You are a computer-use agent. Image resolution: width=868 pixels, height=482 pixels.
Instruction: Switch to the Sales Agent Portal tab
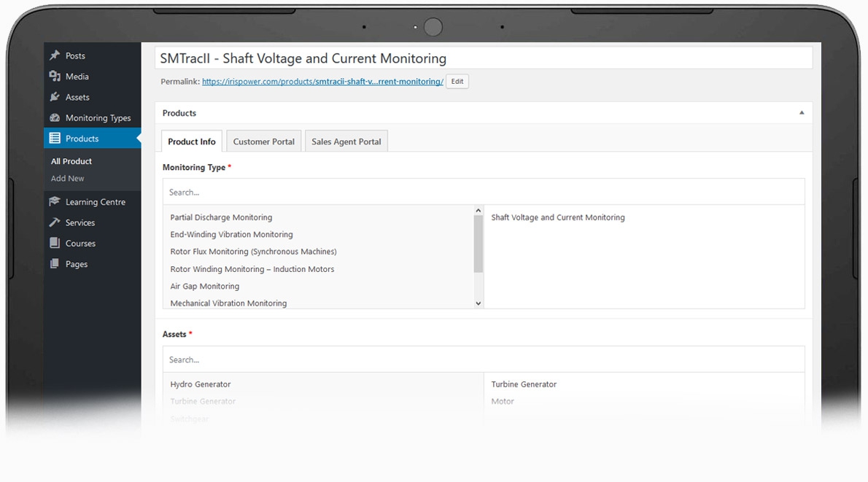(x=346, y=141)
